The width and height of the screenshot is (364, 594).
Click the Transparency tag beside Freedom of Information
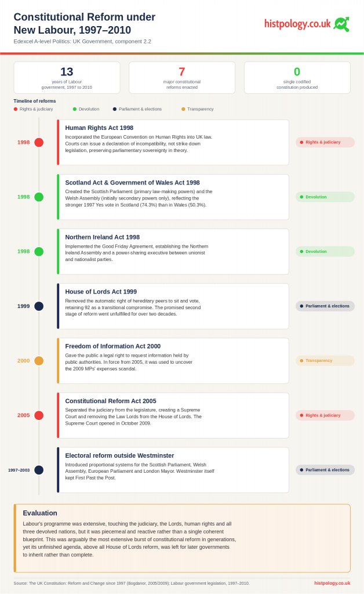tap(325, 361)
